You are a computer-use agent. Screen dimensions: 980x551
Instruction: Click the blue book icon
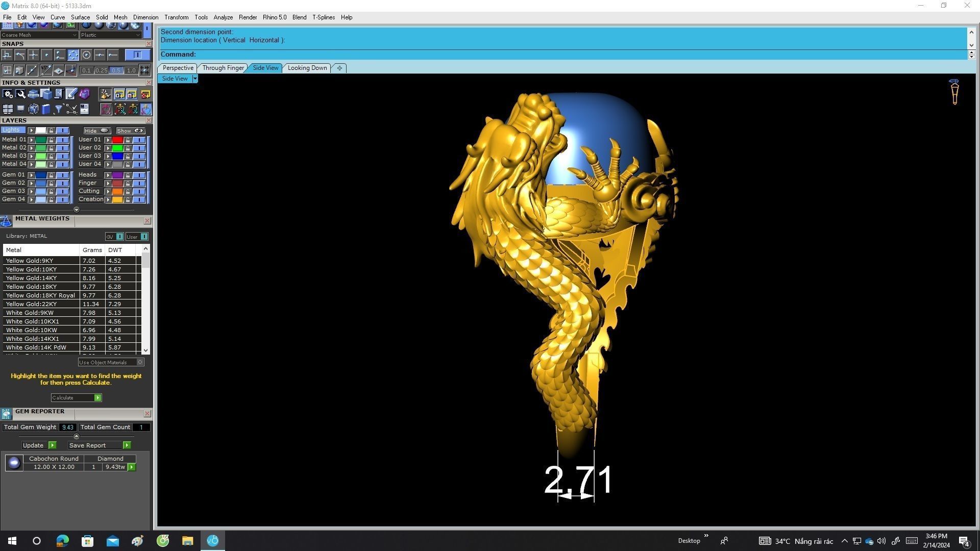pos(46,109)
